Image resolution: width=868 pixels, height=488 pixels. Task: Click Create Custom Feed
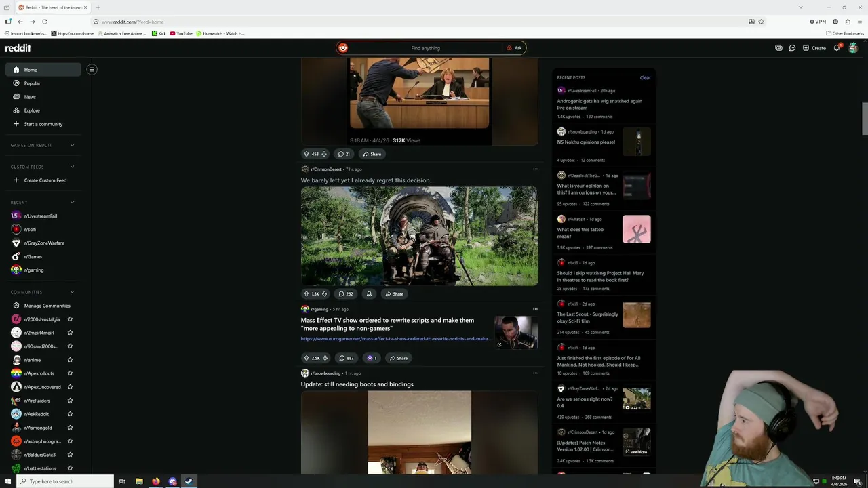[x=43, y=180]
